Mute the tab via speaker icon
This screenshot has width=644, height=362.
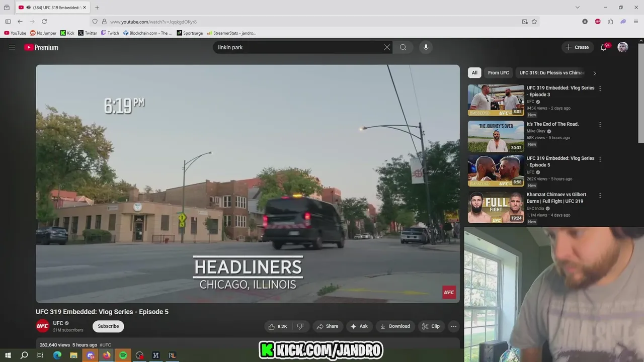tap(28, 8)
